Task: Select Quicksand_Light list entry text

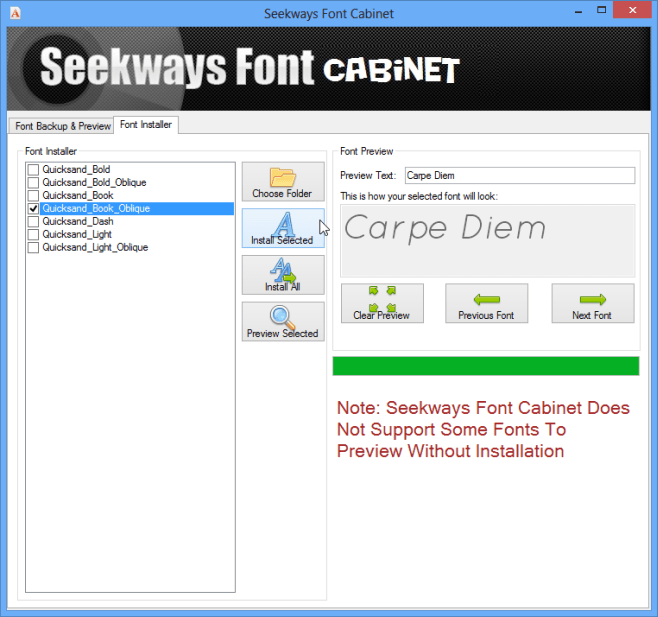Action: [x=77, y=235]
